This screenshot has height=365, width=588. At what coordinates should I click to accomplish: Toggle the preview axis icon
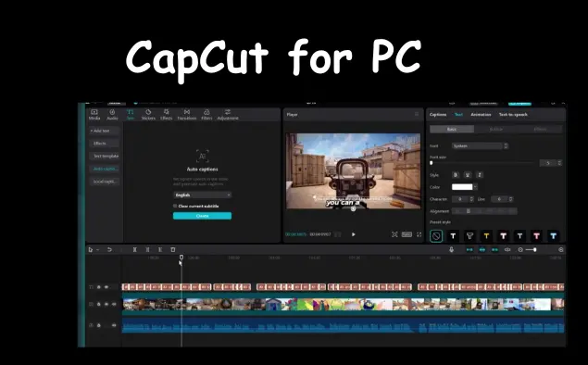(507, 249)
